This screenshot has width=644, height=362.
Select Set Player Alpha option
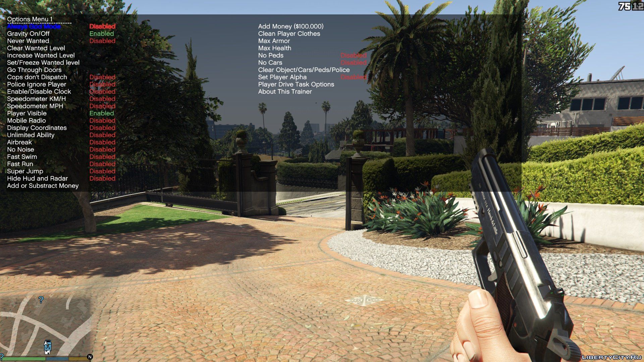(x=283, y=76)
